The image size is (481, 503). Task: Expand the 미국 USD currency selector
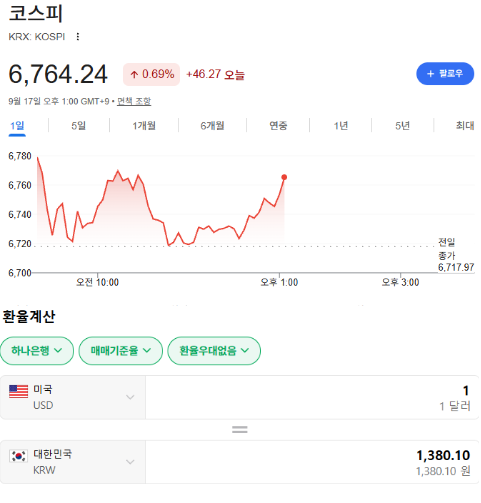click(x=73, y=398)
